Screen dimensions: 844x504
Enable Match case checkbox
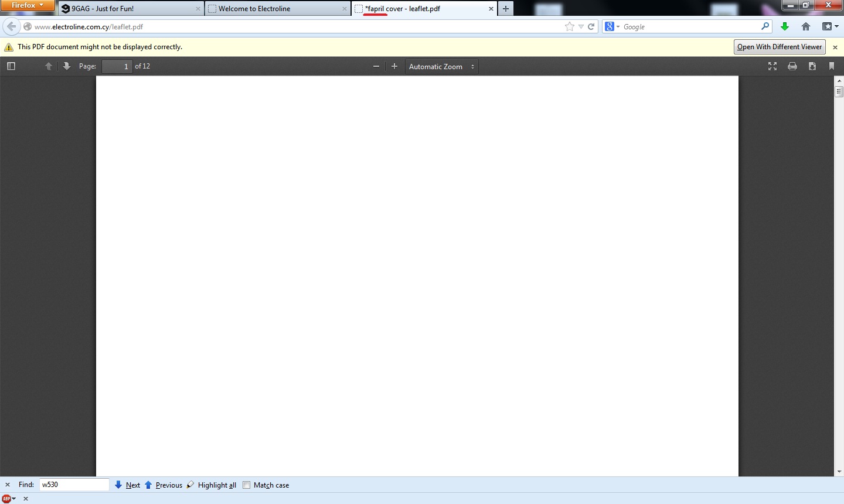247,485
